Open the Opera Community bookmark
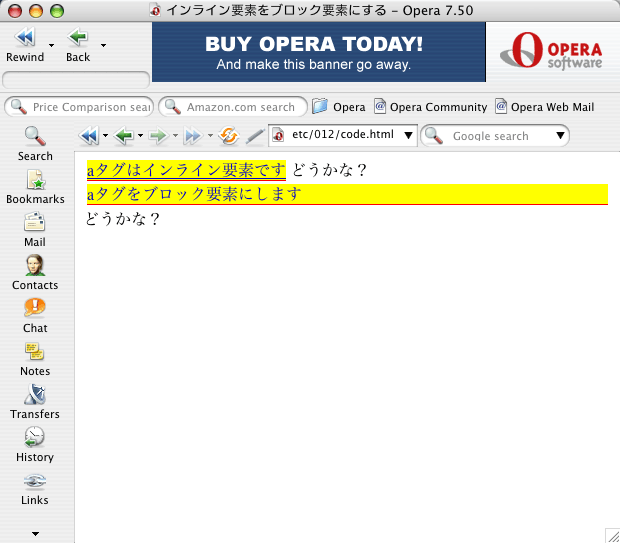Screen dimensions: 620x543 coord(431,107)
